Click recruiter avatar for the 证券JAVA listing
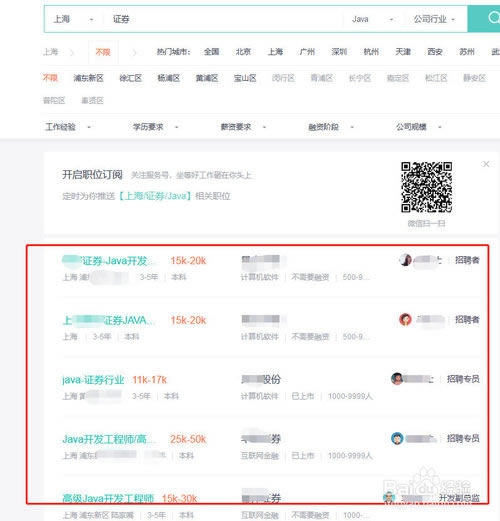The width and height of the screenshot is (500, 521). point(405,319)
